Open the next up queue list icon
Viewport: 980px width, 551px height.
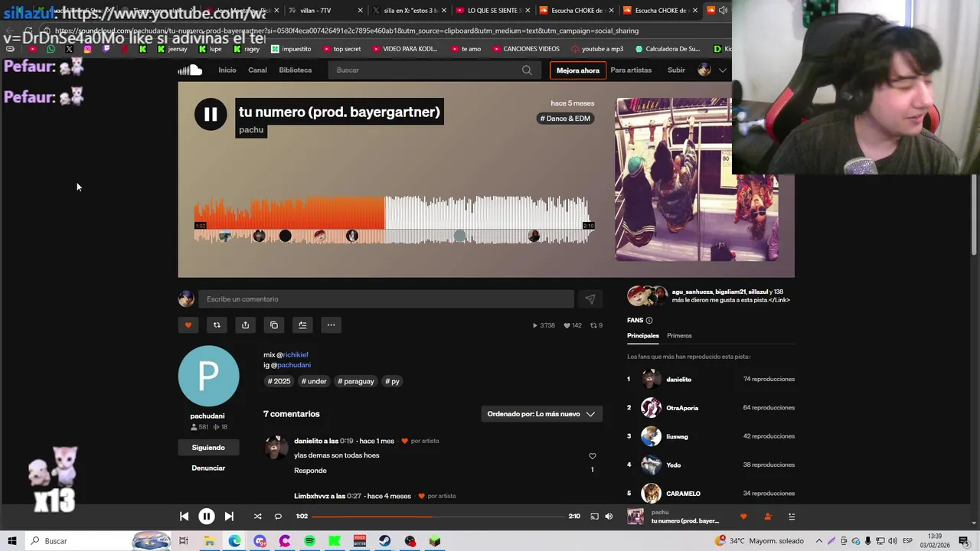pyautogui.click(x=792, y=517)
